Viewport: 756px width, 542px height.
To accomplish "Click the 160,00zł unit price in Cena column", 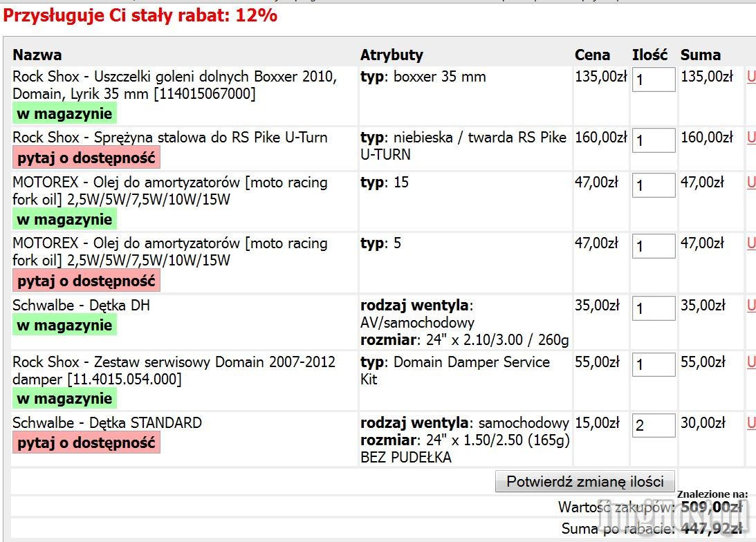I will coord(601,138).
